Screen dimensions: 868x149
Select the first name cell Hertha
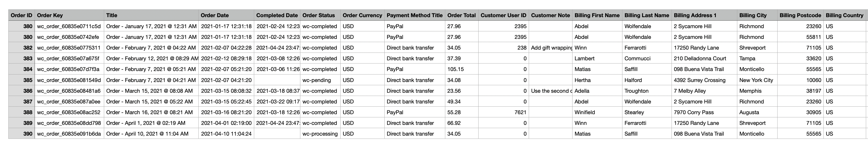pyautogui.click(x=582, y=80)
